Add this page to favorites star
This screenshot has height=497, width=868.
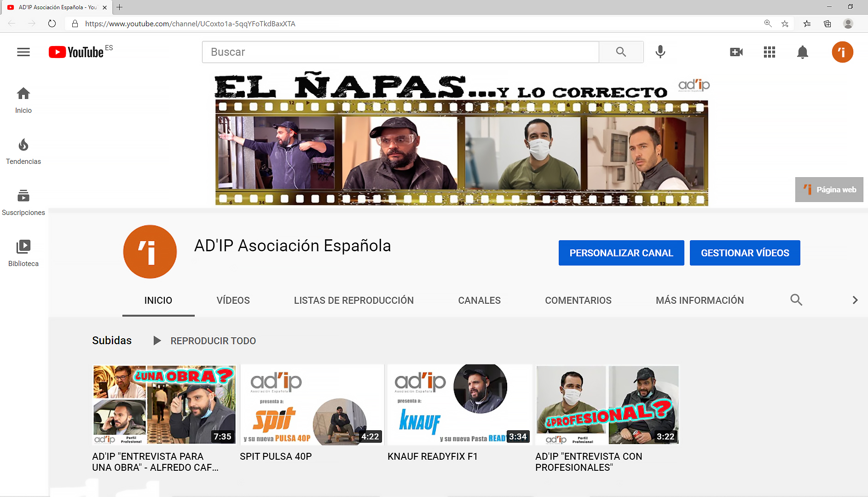pyautogui.click(x=785, y=23)
